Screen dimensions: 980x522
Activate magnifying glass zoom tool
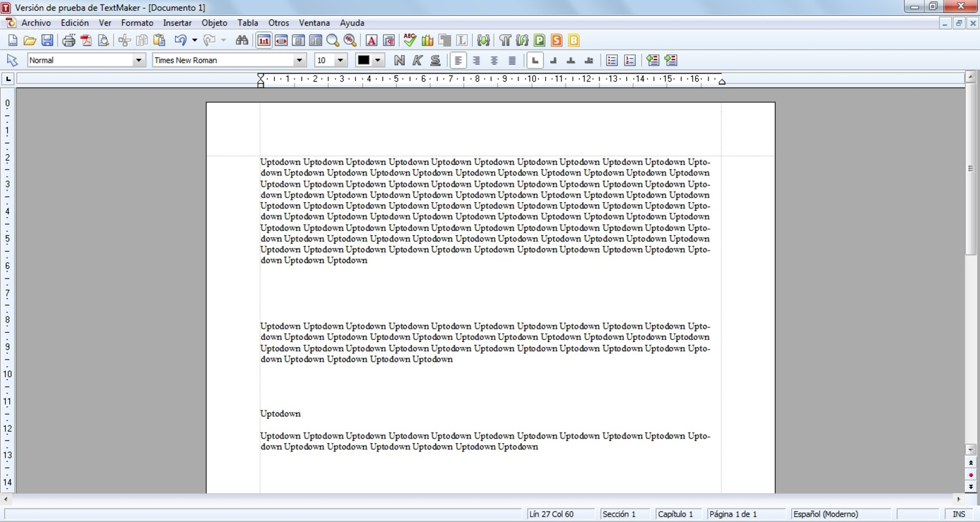tap(333, 40)
